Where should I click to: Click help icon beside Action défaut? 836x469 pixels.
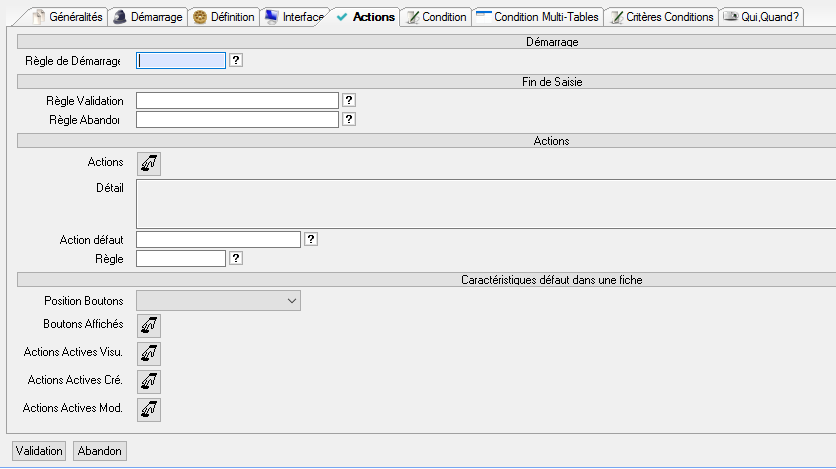click(x=311, y=239)
